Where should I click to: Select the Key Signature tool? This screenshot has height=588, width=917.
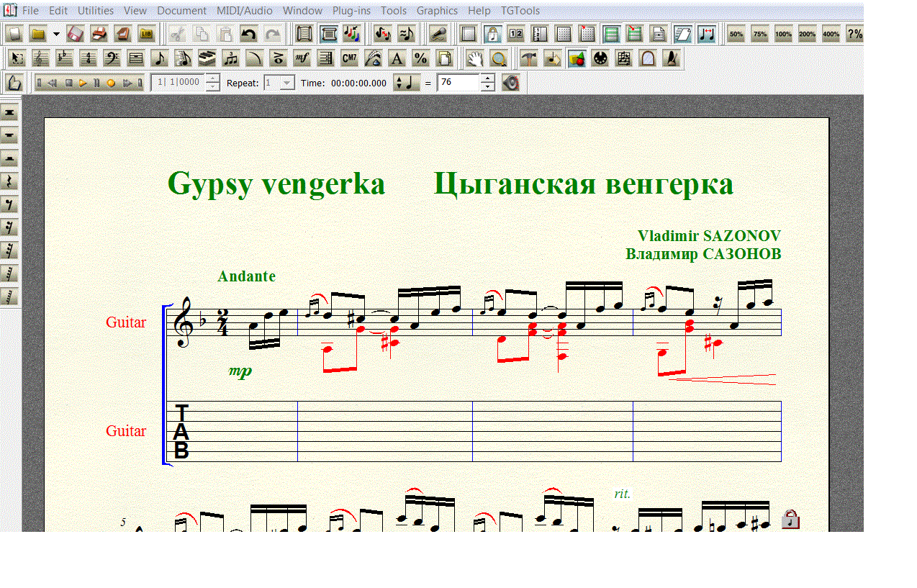pos(64,58)
